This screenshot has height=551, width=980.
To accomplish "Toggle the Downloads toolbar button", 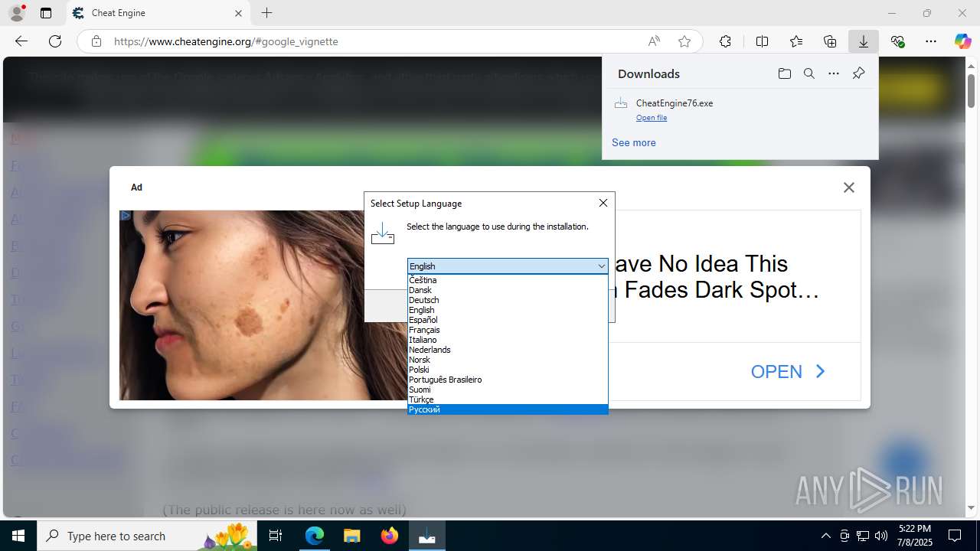I will coord(864,41).
